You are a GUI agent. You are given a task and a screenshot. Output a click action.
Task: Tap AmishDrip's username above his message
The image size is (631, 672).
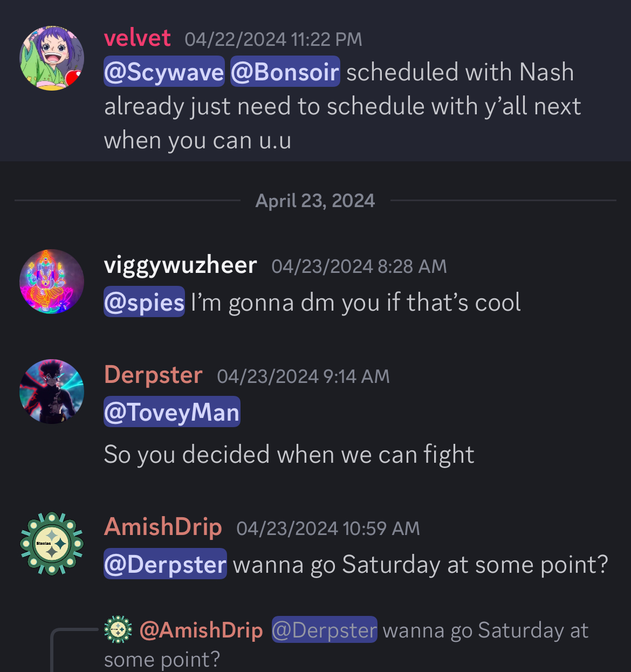point(163,527)
